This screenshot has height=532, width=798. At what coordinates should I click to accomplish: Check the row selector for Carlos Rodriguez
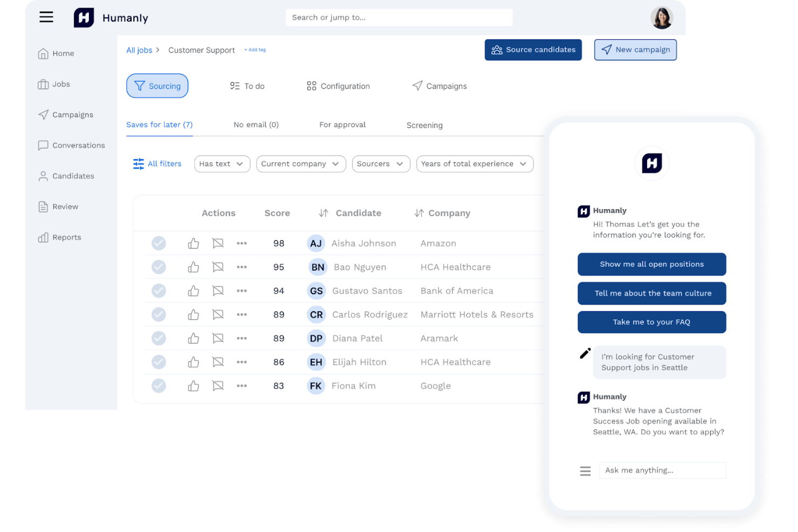[x=159, y=314]
